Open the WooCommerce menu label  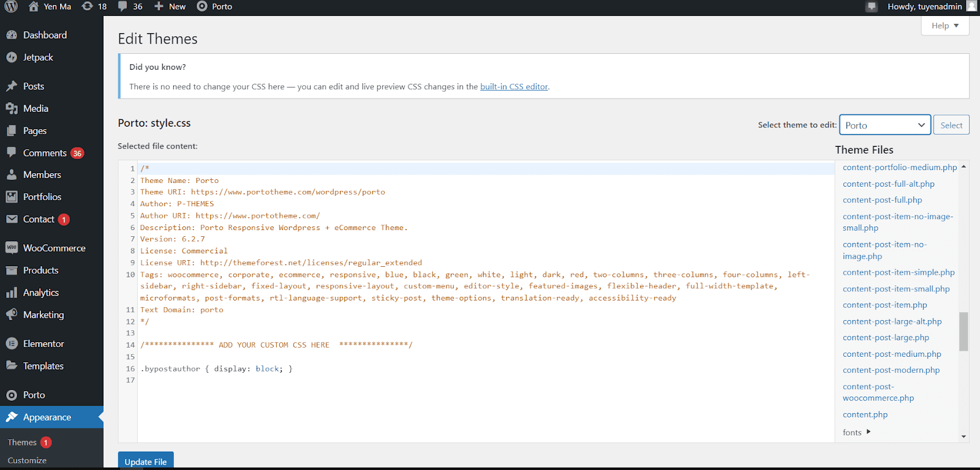[x=55, y=248]
